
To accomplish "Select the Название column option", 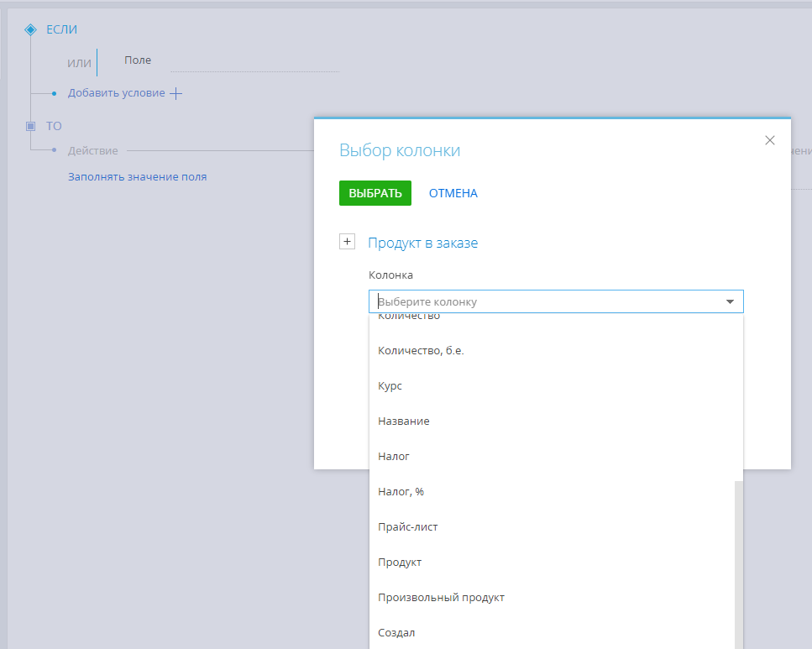I will pos(404,421).
